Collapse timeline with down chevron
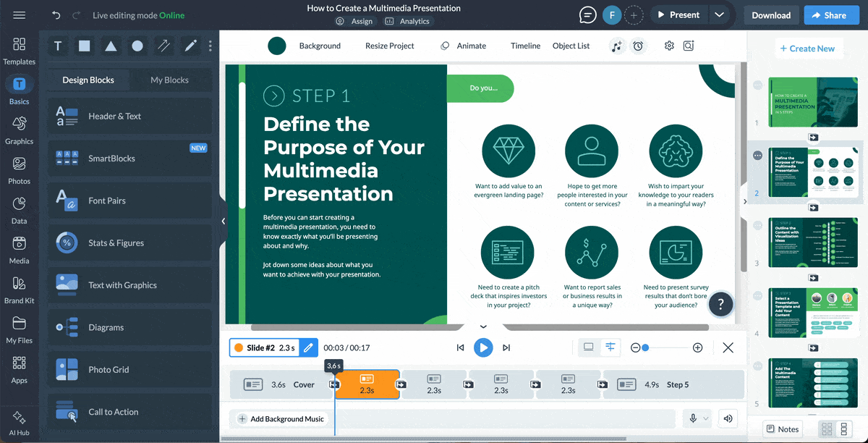 [483, 326]
